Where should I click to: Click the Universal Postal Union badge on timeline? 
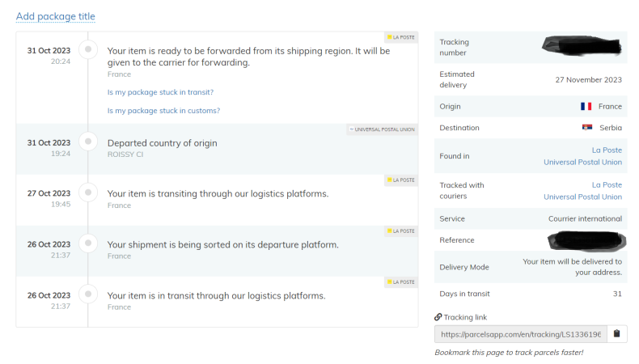[x=383, y=129]
